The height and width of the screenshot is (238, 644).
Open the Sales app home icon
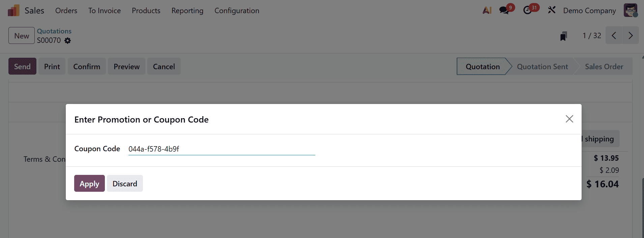click(13, 11)
